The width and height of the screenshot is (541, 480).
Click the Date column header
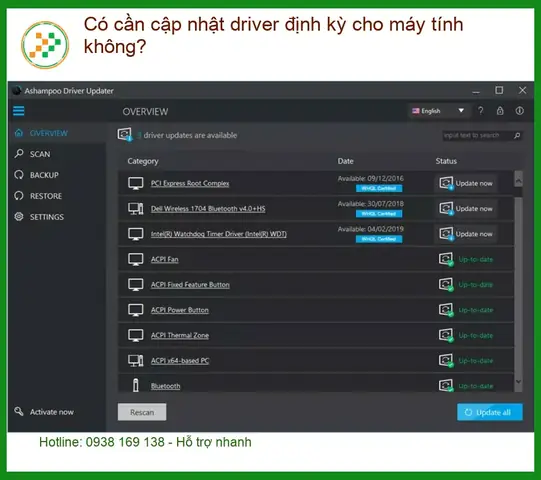(345, 161)
